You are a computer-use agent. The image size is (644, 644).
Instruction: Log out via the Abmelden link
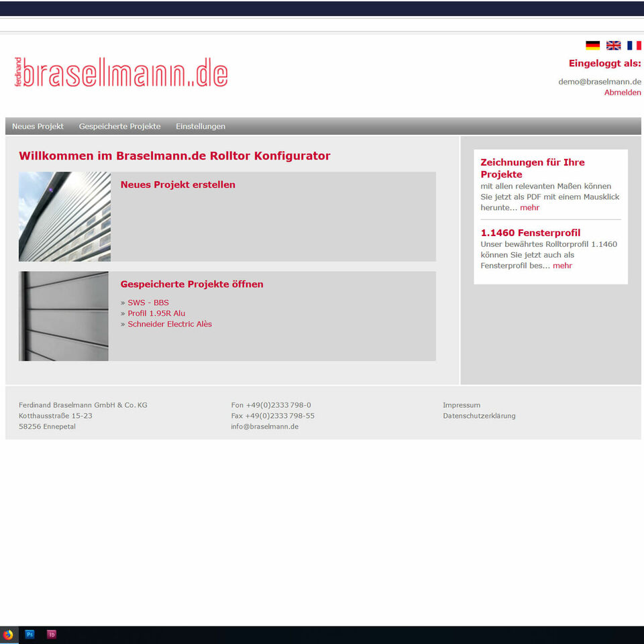pyautogui.click(x=622, y=93)
